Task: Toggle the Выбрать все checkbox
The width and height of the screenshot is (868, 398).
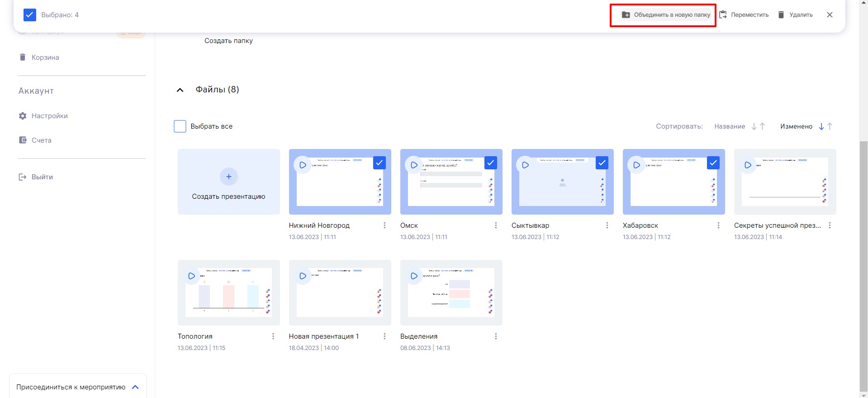Action: (x=180, y=126)
